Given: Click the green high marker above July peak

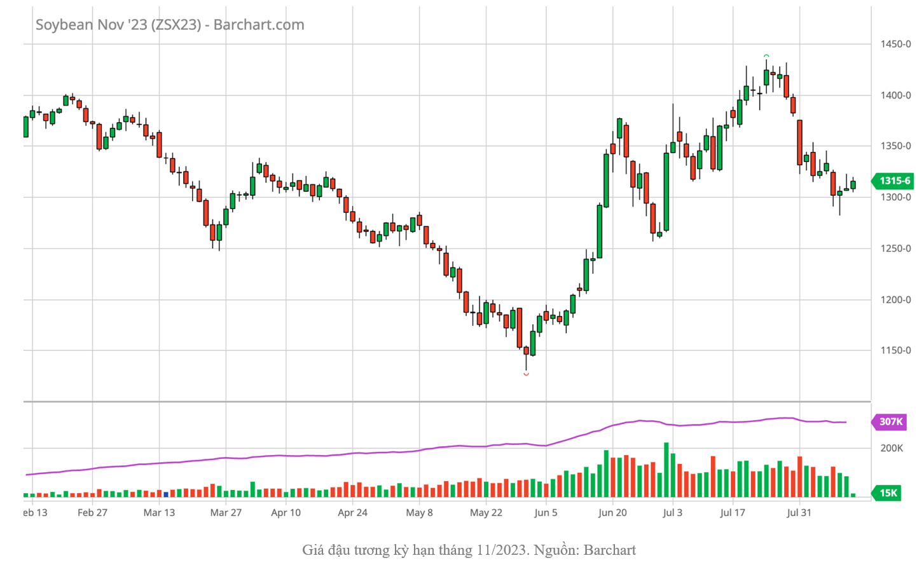Looking at the screenshot, I should point(766,57).
